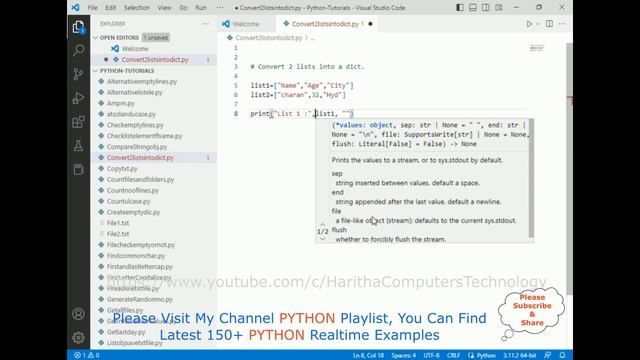640x360 pixels.
Task: Switch to the Welcome tab
Action: click(246, 24)
